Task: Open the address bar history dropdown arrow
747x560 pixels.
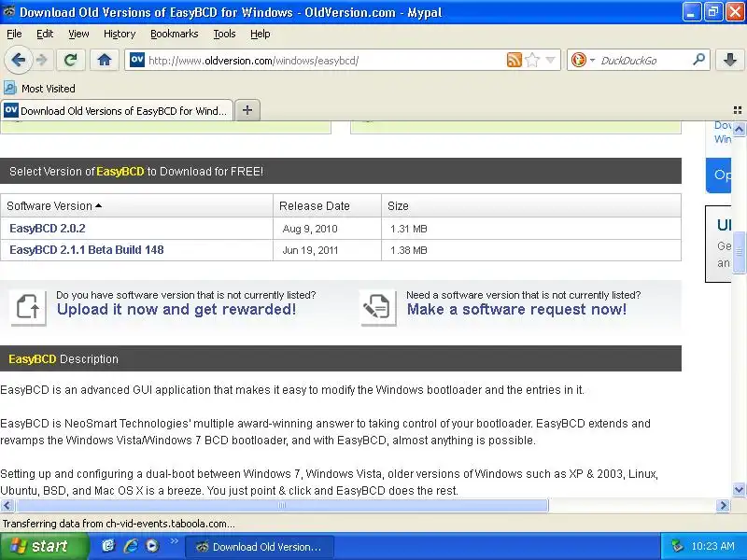Action: (x=550, y=60)
